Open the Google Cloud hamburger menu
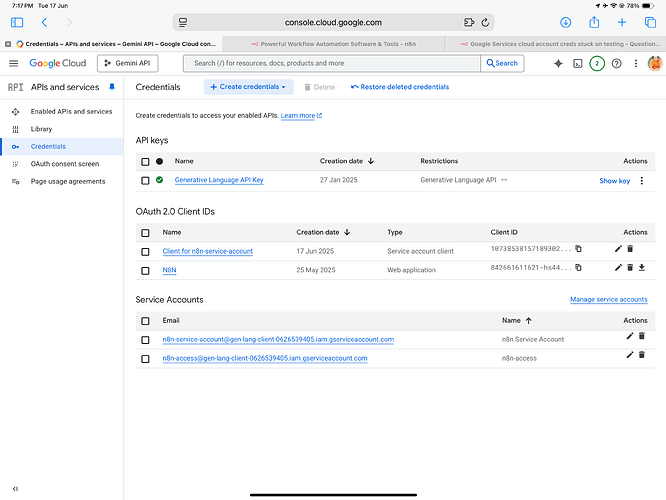This screenshot has width=666, height=500. (x=14, y=63)
